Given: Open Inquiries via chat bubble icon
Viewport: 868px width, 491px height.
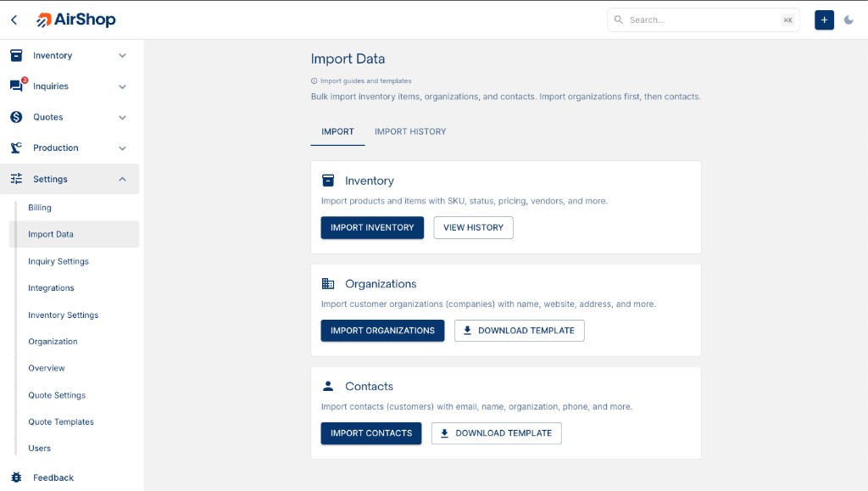Looking at the screenshot, I should click(16, 86).
